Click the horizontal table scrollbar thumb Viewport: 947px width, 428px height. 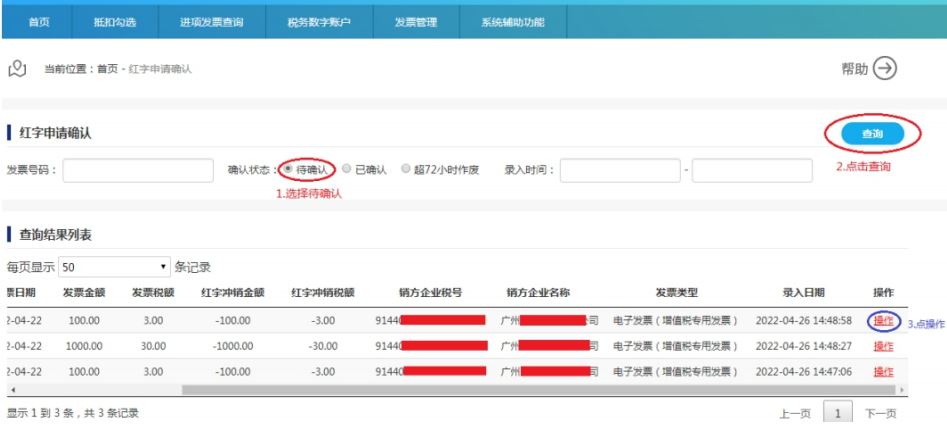(x=539, y=390)
